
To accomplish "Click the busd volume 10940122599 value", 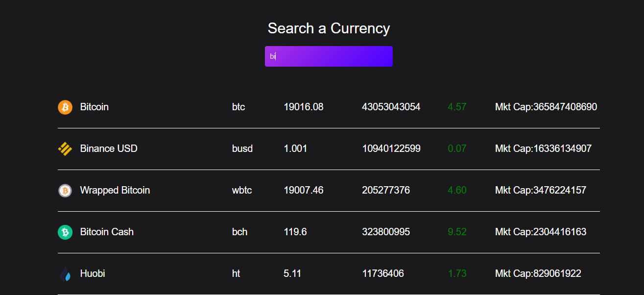I will click(391, 148).
